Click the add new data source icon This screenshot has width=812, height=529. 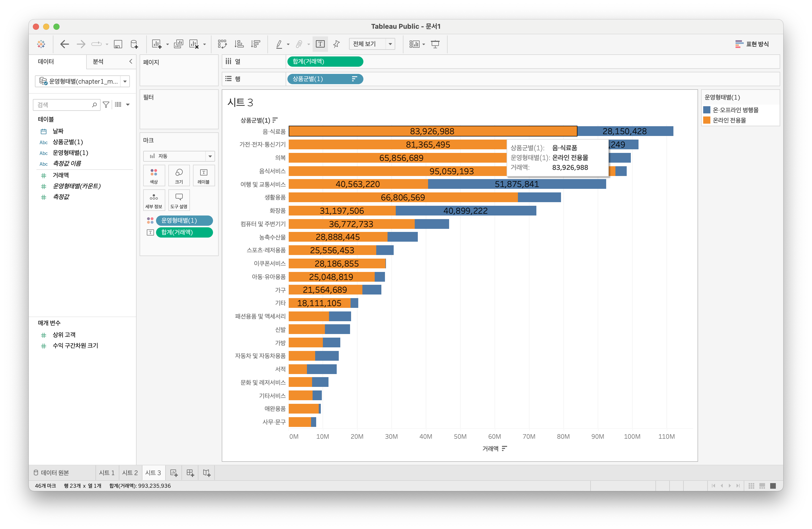point(134,44)
